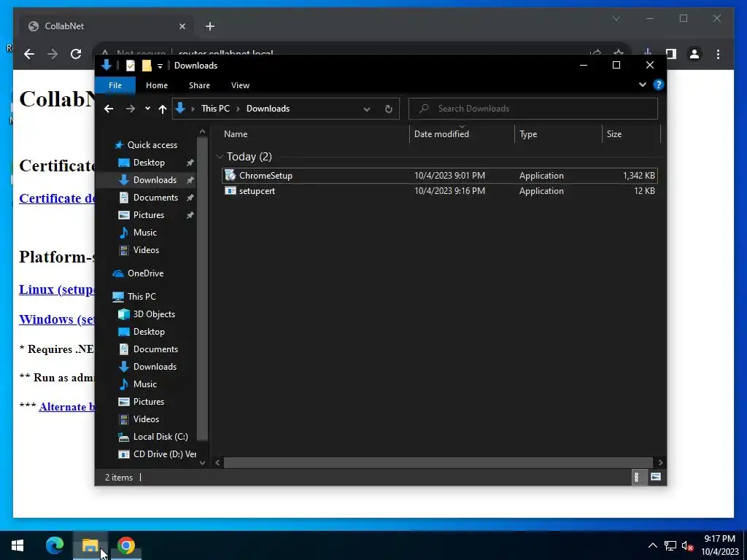Click Properties icon in quick access toolbar
Screen dimensions: 747x560
coord(130,66)
